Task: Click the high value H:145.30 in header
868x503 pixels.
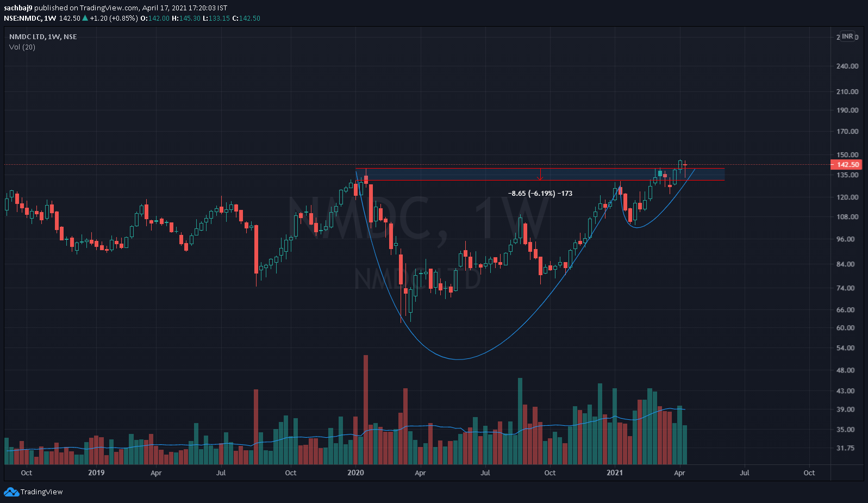Action: [x=186, y=18]
